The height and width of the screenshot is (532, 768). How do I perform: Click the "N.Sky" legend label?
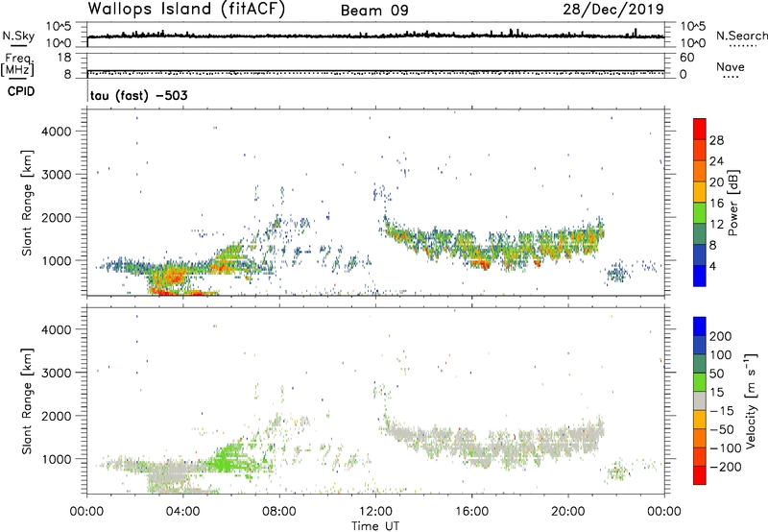coord(18,36)
